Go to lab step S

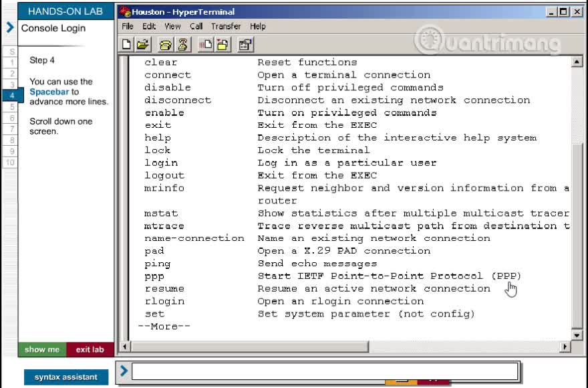click(x=11, y=52)
